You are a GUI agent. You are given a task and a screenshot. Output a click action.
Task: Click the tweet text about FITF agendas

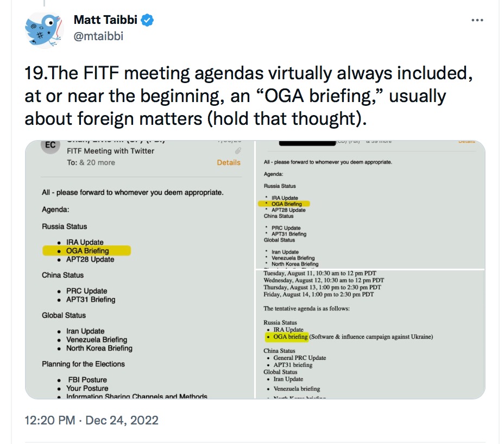point(248,96)
